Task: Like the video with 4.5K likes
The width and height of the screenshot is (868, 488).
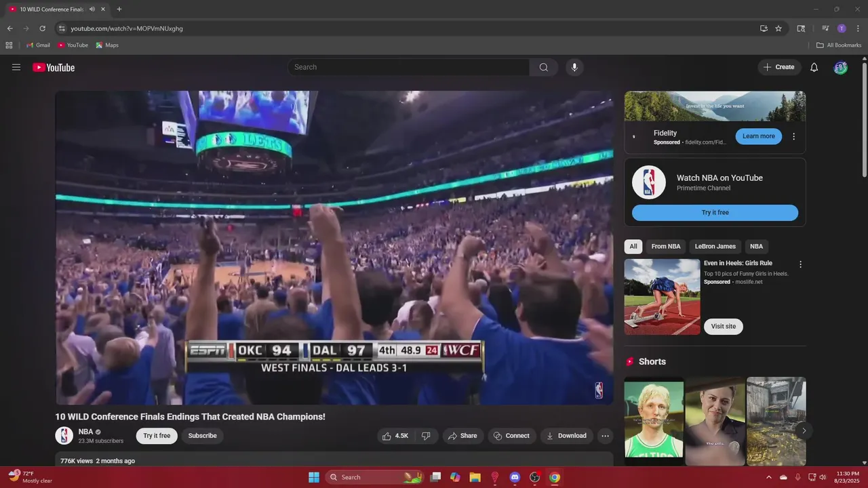Action: point(395,436)
